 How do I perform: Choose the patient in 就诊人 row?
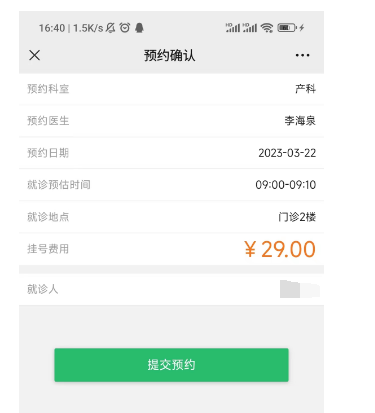(x=171, y=289)
